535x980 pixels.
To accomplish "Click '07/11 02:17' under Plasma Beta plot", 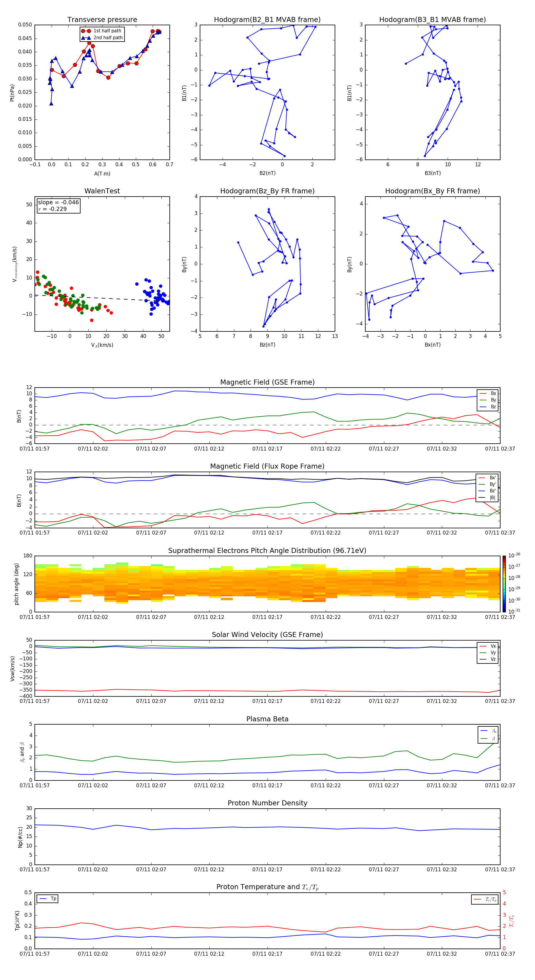I will click(267, 785).
